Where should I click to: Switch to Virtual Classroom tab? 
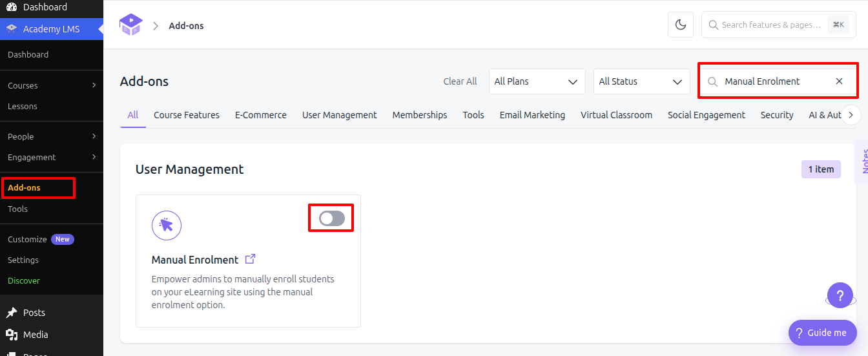[x=616, y=115]
